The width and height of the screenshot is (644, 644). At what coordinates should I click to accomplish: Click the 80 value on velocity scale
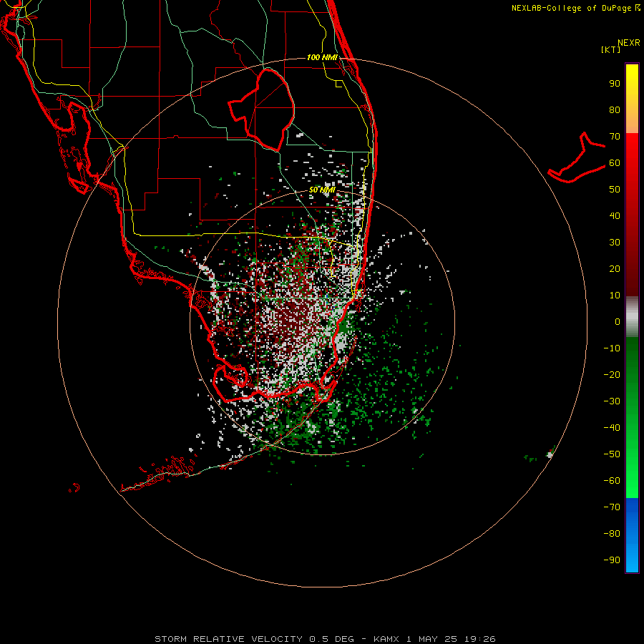click(x=615, y=109)
